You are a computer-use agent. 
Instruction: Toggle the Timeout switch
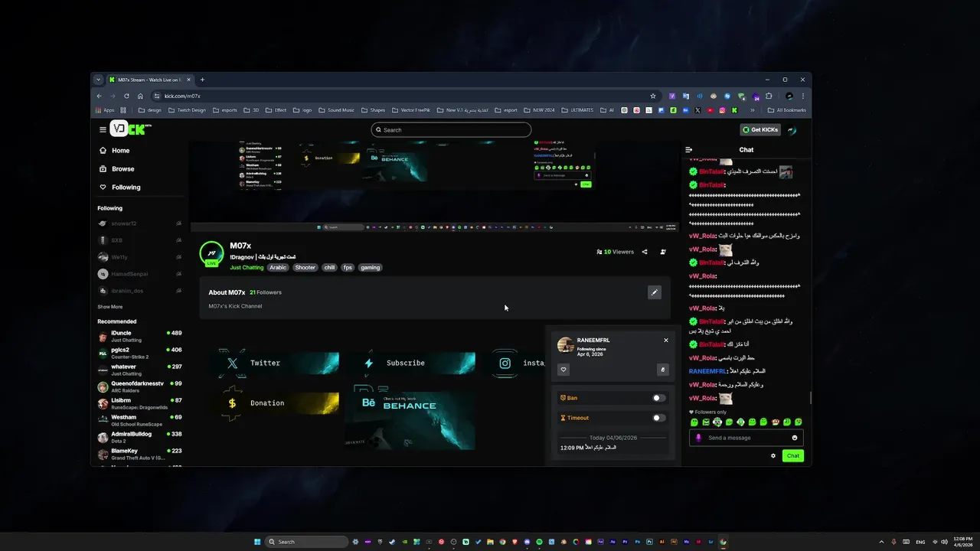click(x=658, y=418)
